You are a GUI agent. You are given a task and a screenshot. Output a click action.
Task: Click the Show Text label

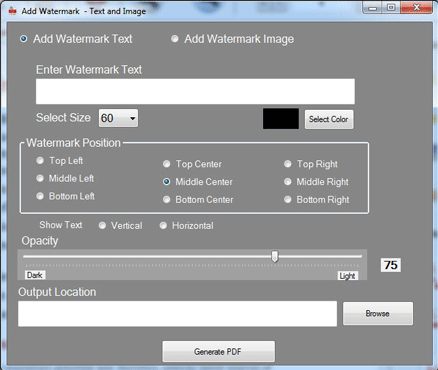(61, 225)
